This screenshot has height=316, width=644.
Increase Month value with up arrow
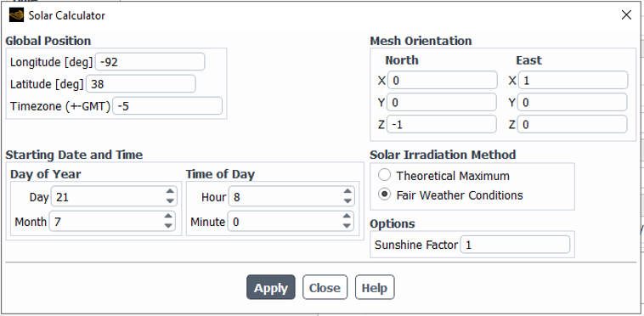point(168,217)
